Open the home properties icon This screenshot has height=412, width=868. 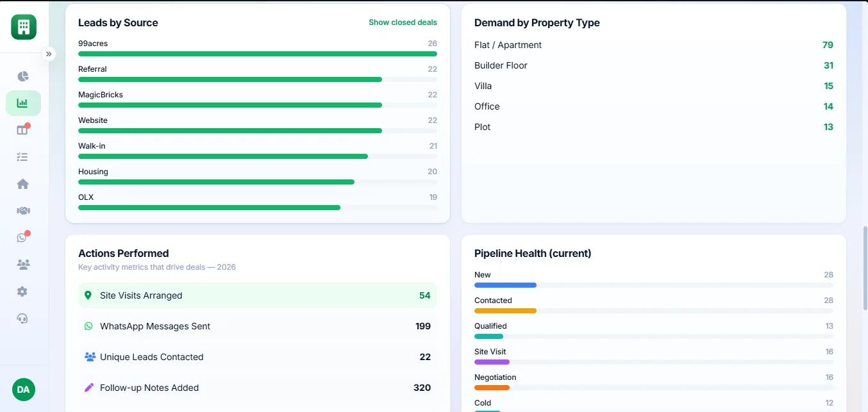23,184
